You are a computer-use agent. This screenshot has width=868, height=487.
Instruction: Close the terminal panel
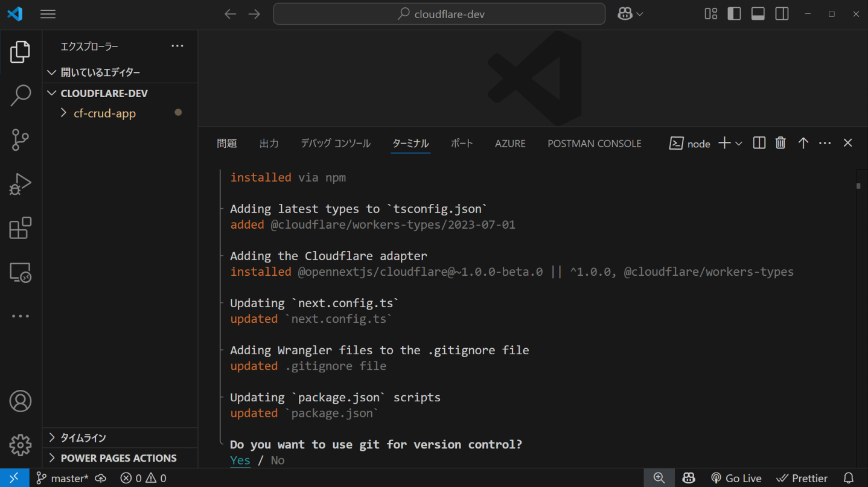point(847,143)
